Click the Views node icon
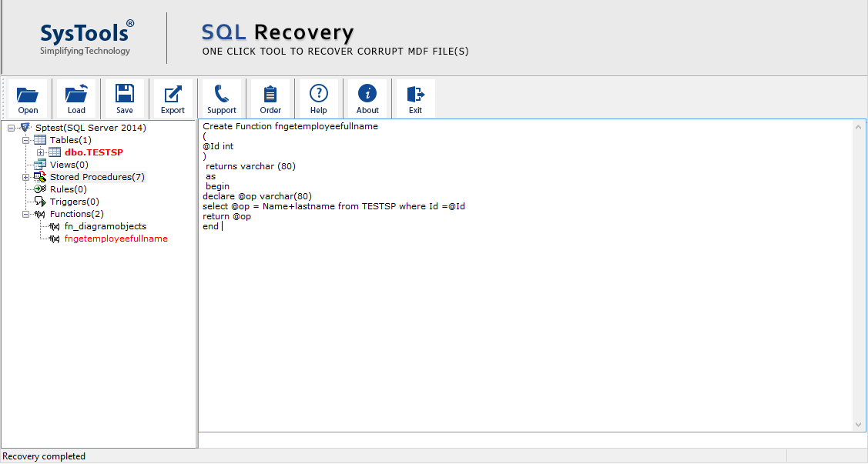Image resolution: width=868 pixels, height=464 pixels. pyautogui.click(x=40, y=164)
